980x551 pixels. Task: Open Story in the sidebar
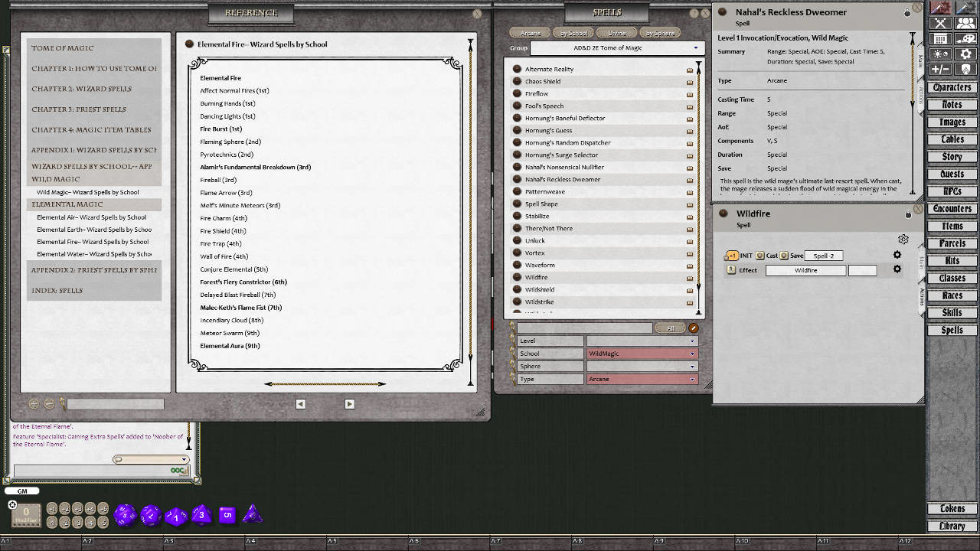[952, 157]
